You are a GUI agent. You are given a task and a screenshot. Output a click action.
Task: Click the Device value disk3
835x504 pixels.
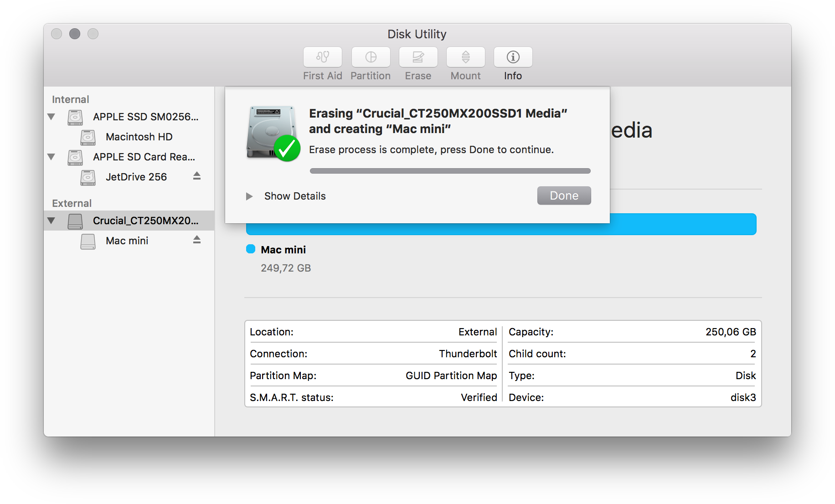(743, 397)
